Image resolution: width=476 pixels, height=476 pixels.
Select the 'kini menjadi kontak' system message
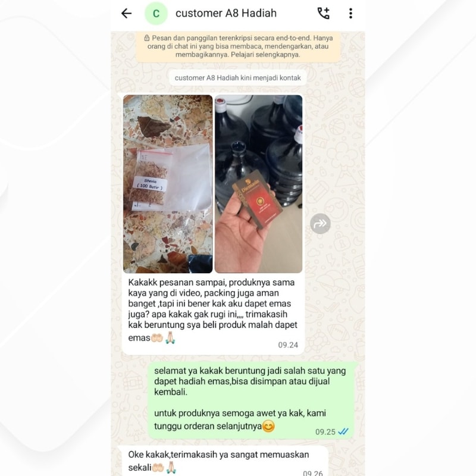pyautogui.click(x=237, y=78)
